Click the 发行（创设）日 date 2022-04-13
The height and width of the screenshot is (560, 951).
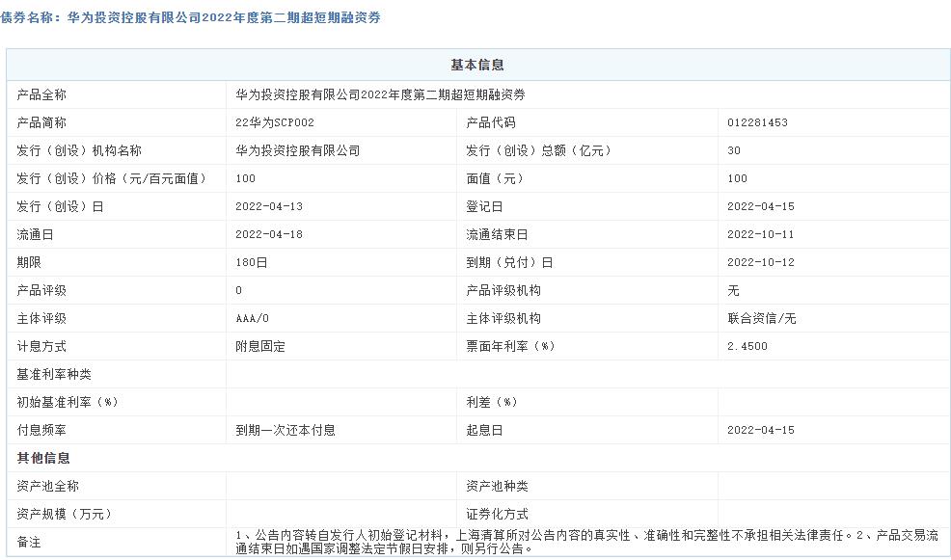click(x=269, y=205)
